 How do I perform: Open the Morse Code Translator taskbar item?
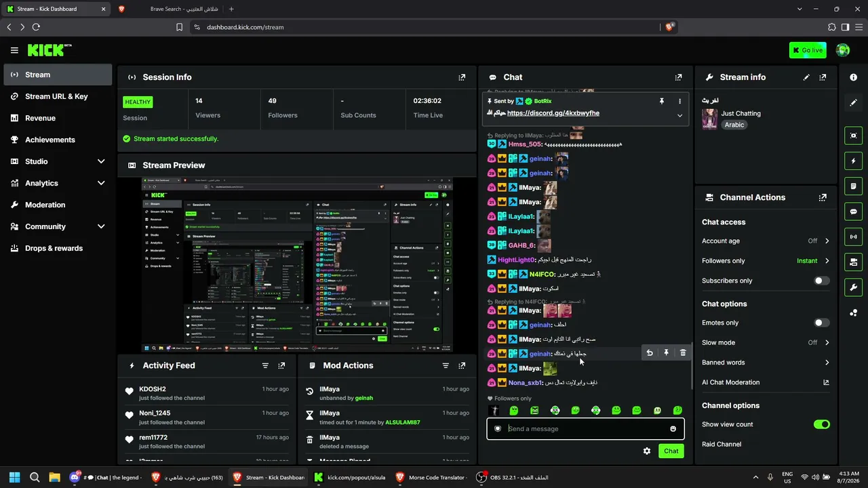point(432,477)
